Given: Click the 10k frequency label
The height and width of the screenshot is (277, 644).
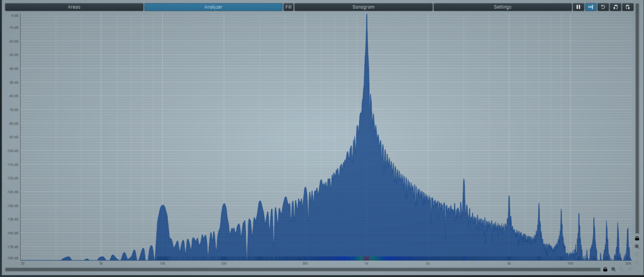Looking at the screenshot, I should [x=570, y=263].
